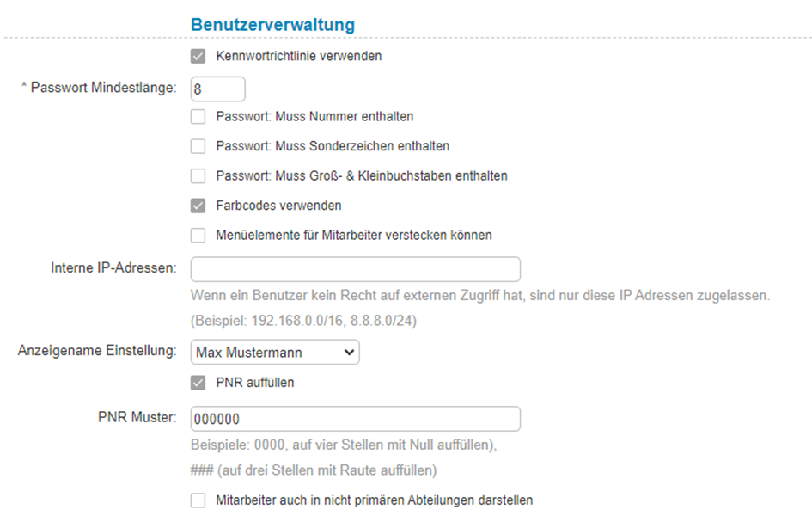Screen dimensions: 812x528
Task: Click the Interne IP-Adressen field label
Action: (113, 268)
